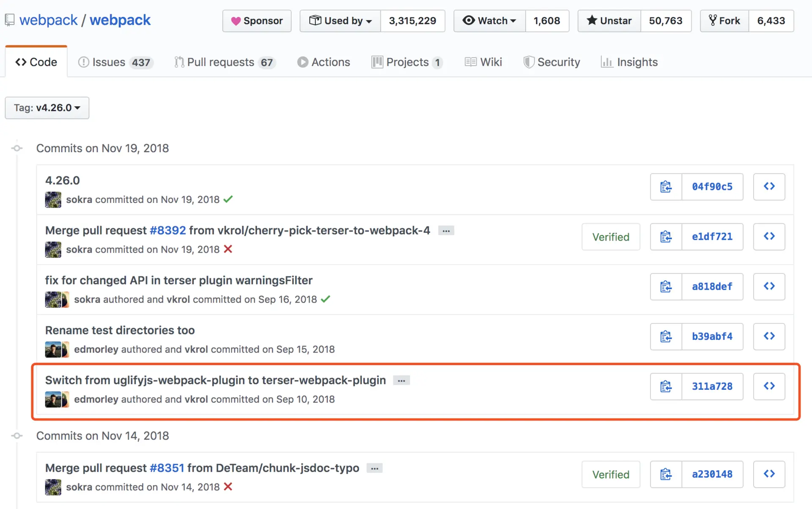Open the Insights tab
The height and width of the screenshot is (509, 812).
point(629,62)
